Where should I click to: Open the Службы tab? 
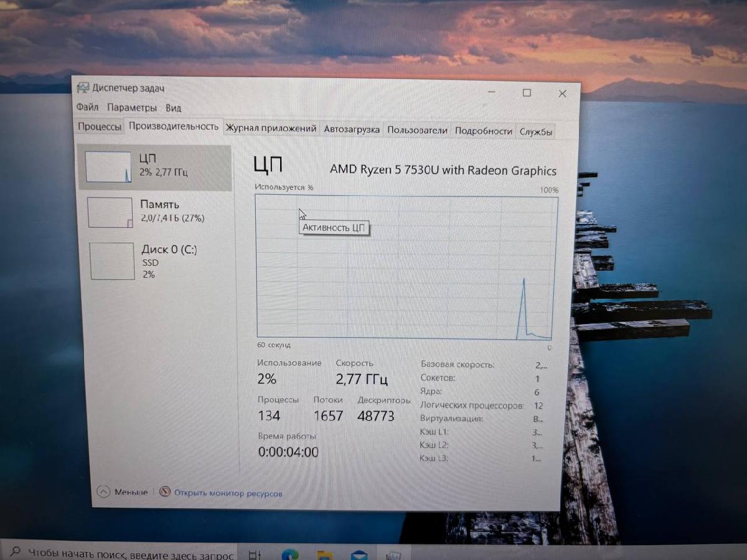tap(536, 131)
